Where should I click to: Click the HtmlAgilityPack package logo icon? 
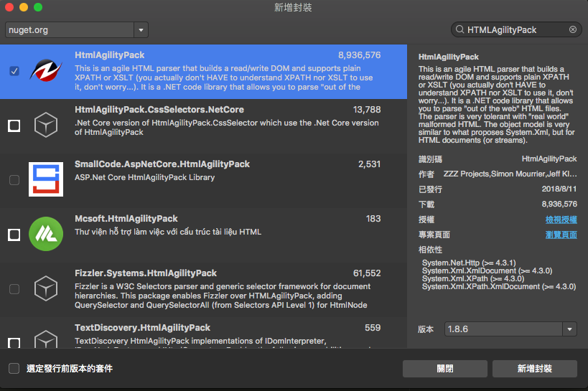pyautogui.click(x=46, y=71)
